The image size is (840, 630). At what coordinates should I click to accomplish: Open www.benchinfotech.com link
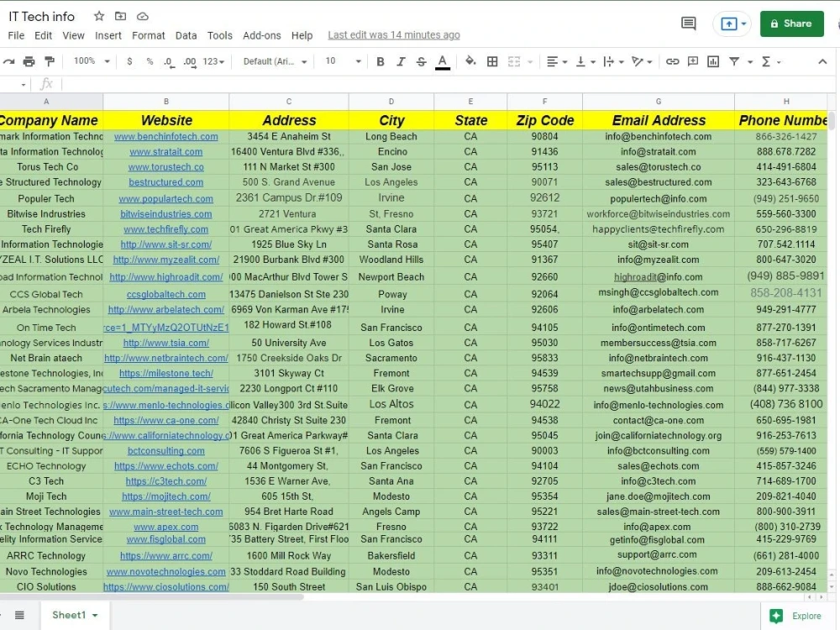tap(166, 137)
